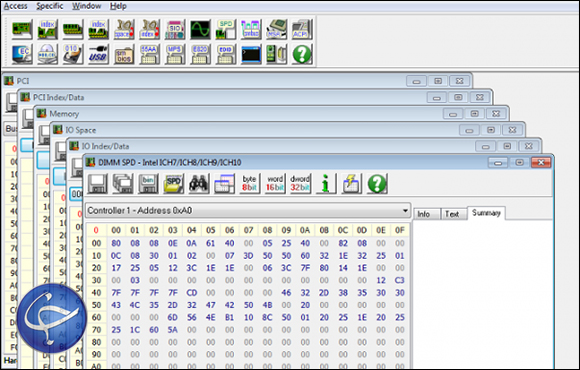580x370 pixels.
Task: Open the 55AA option ROM tool
Action: click(149, 54)
